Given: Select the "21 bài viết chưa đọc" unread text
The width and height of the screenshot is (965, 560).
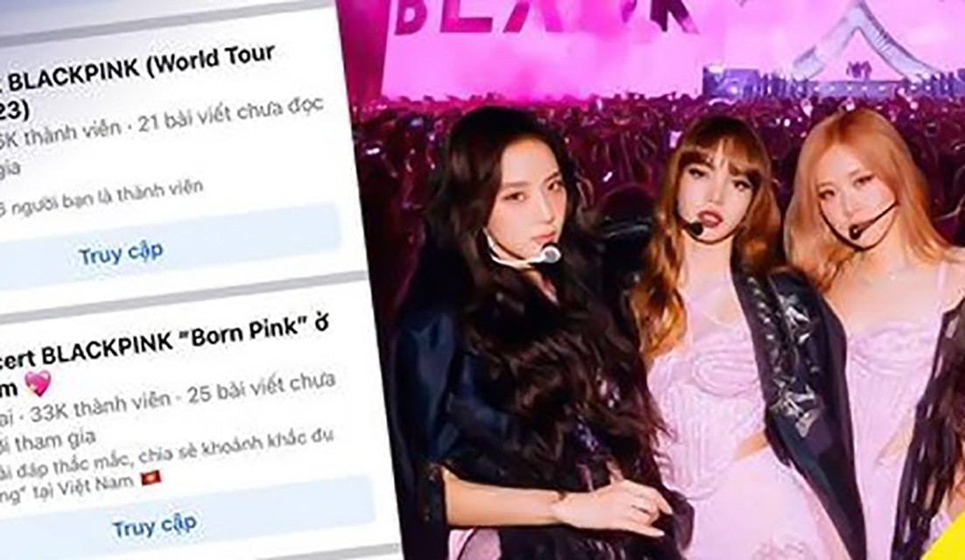Looking at the screenshot, I should [x=229, y=114].
